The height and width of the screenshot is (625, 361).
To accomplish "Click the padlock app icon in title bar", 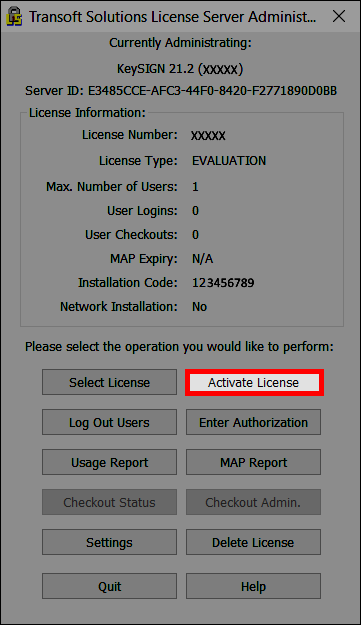I will click(x=14, y=16).
